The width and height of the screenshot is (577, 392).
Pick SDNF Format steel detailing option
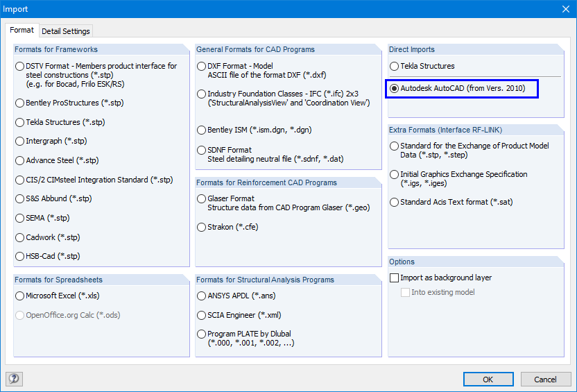pyautogui.click(x=201, y=150)
